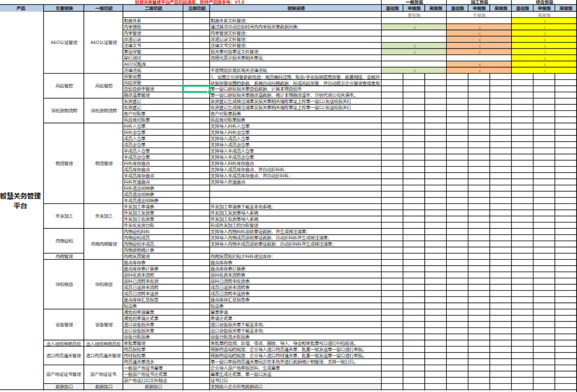Screen dimensions: 577x392
Task: Click the 中级版 header under 加工贸易
Action: 479,8
